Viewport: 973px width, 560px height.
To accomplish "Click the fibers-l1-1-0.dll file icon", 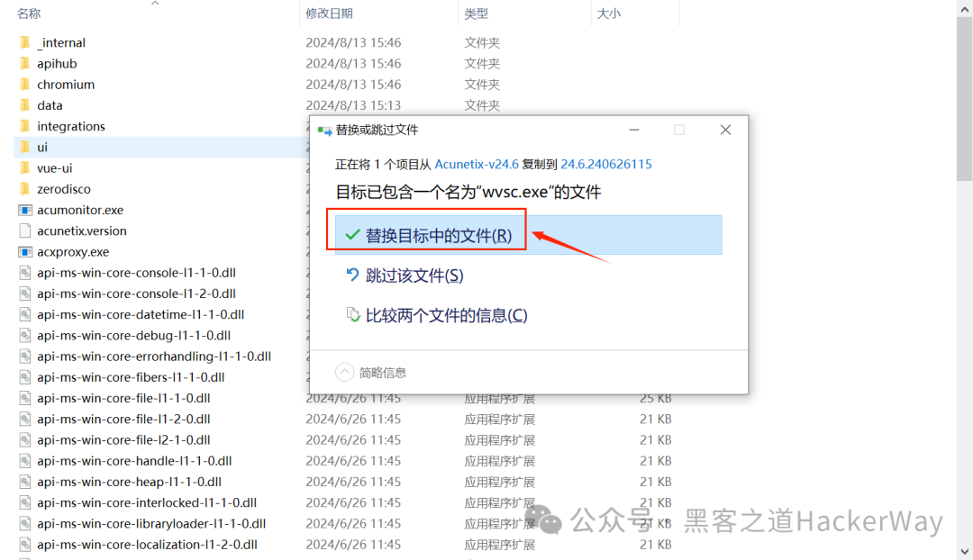I will pyautogui.click(x=25, y=377).
